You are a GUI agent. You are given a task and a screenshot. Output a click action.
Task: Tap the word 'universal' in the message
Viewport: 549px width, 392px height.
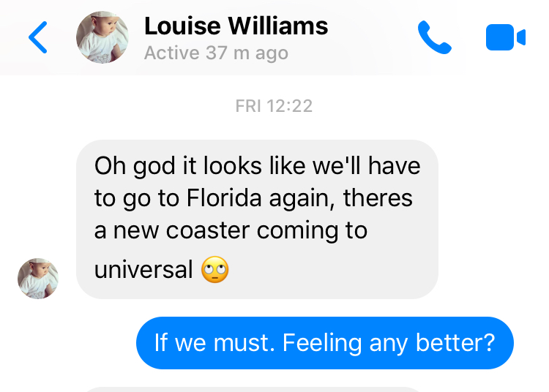(x=143, y=270)
